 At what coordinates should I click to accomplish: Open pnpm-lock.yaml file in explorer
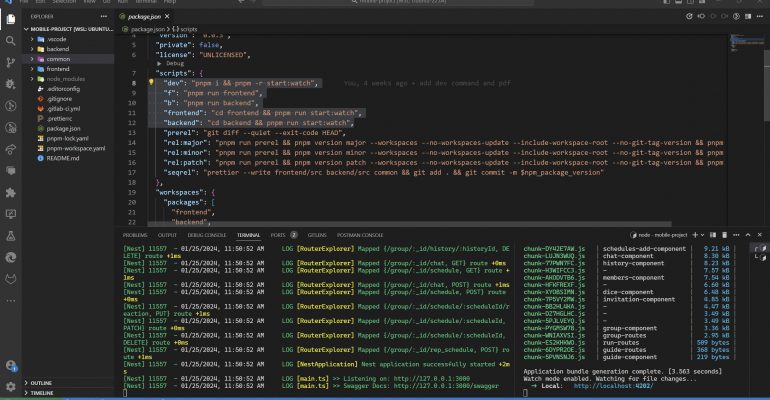pos(67,138)
